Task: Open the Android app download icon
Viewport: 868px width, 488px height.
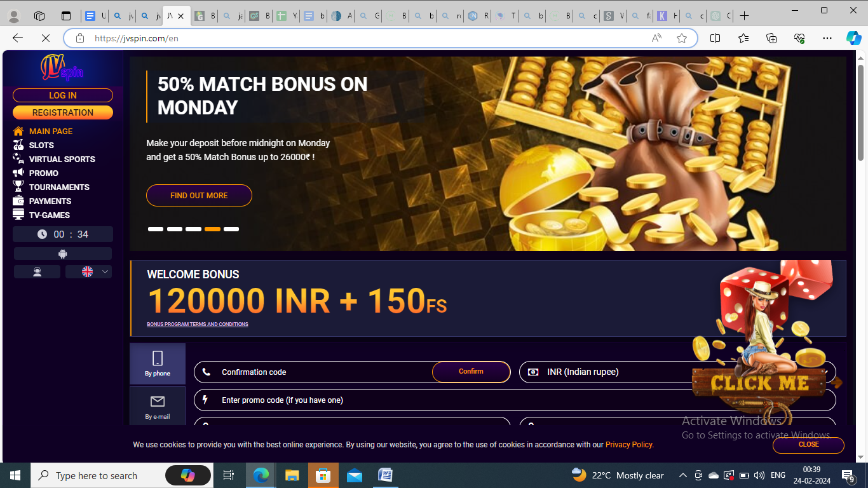Action: tap(63, 254)
